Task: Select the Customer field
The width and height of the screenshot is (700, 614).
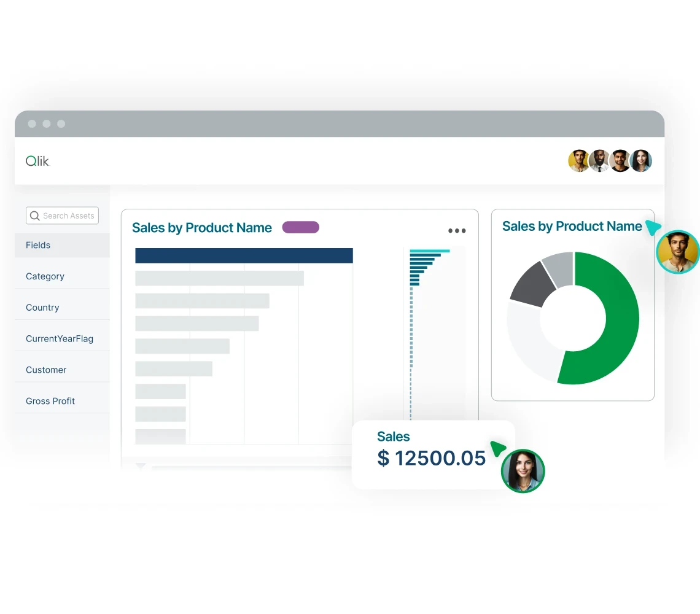Action: pos(46,370)
